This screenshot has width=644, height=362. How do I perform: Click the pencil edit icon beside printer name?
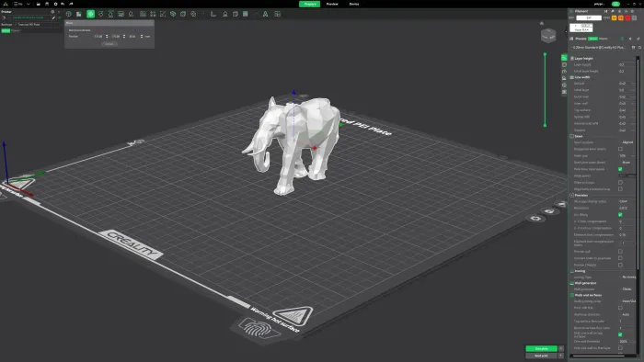pos(53,18)
